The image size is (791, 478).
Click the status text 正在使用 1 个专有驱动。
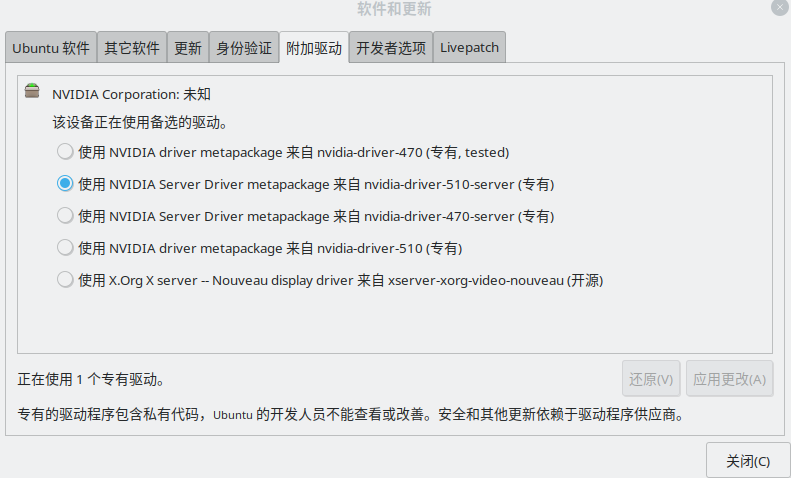pos(91,379)
